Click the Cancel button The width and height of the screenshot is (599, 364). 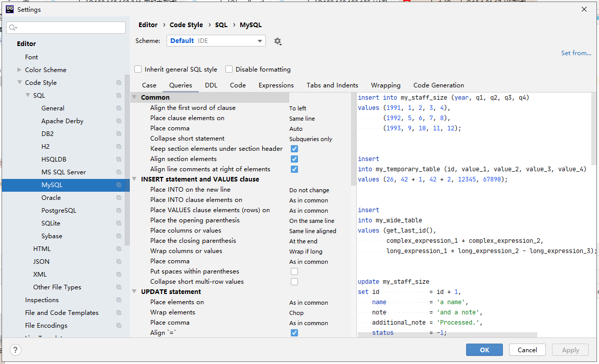click(527, 350)
